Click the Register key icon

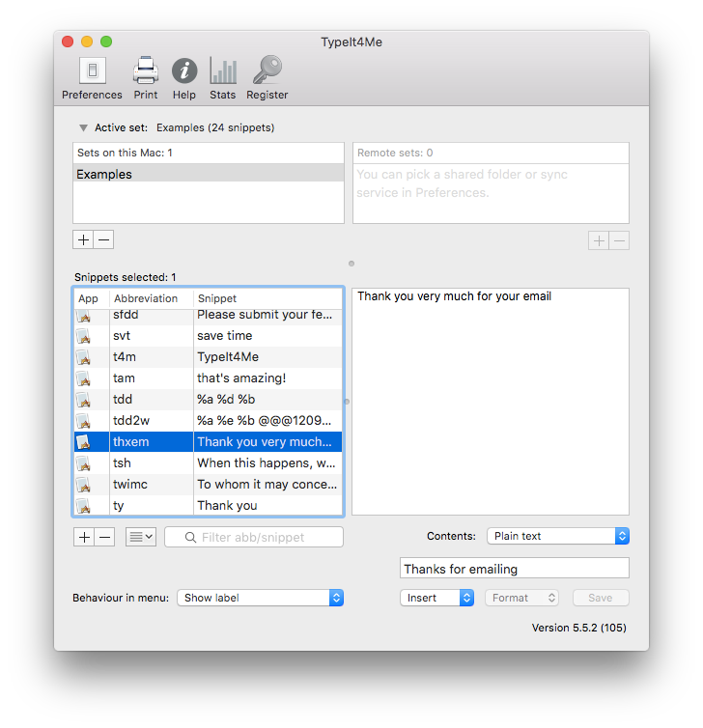pos(267,70)
